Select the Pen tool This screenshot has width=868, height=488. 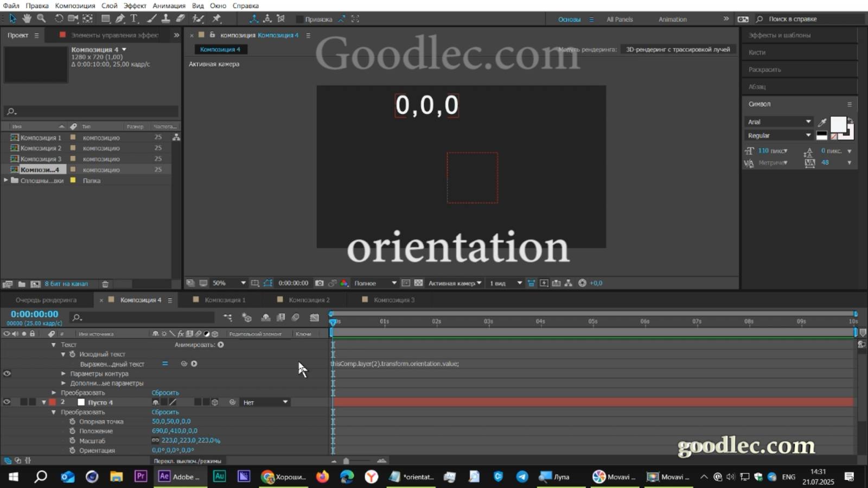click(x=121, y=19)
